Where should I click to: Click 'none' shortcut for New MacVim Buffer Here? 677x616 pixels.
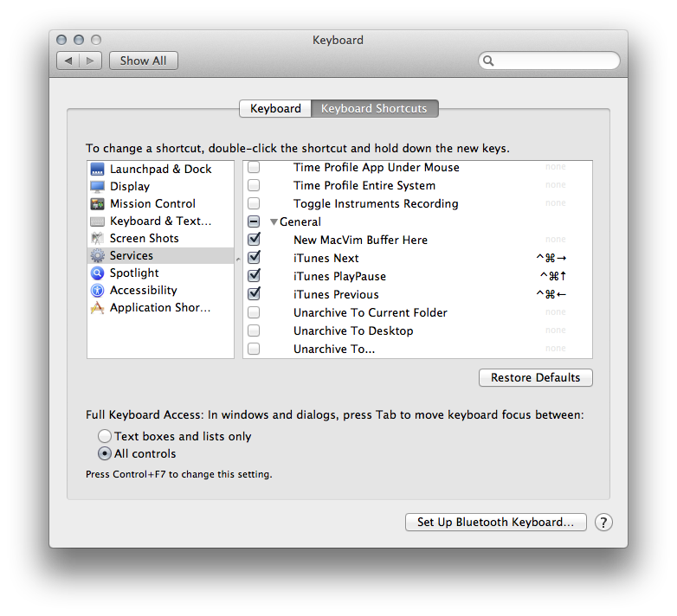pyautogui.click(x=555, y=239)
